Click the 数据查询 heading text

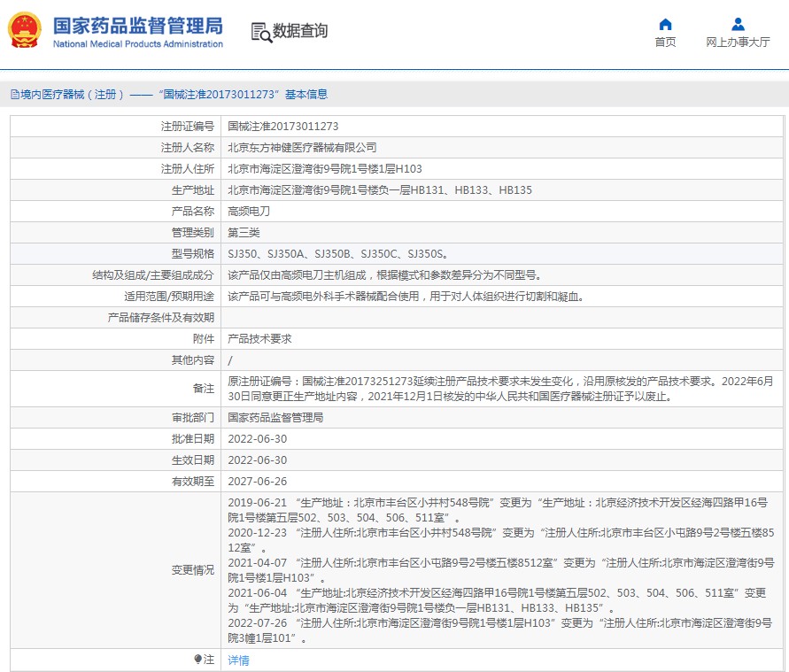300,31
